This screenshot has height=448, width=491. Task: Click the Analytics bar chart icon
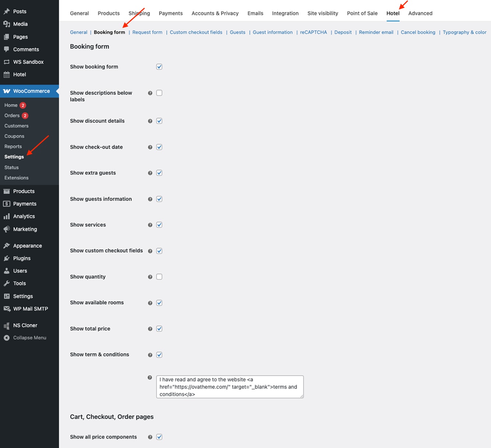click(x=7, y=216)
